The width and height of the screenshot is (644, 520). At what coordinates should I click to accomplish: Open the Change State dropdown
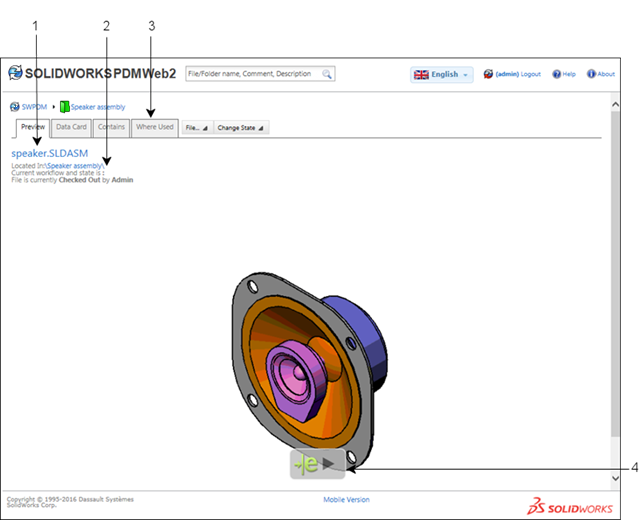[x=240, y=128]
